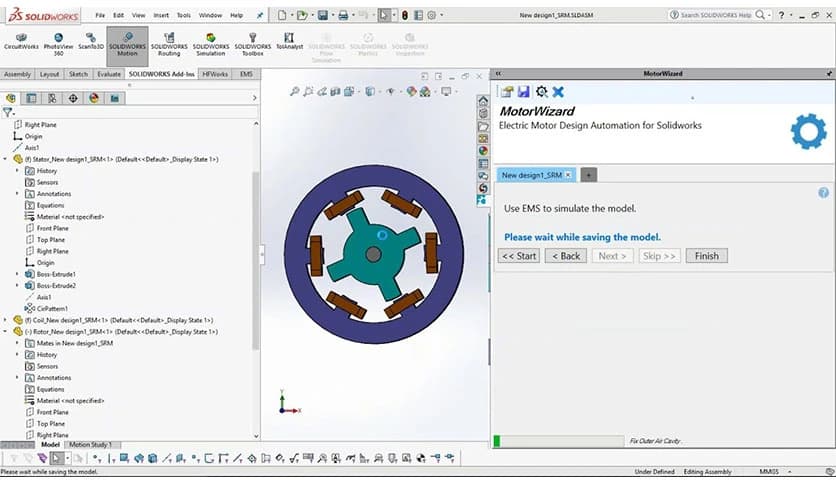This screenshot has width=836, height=484.
Task: Enable the SOLIDWORKS Routing add-in
Action: coord(169,44)
